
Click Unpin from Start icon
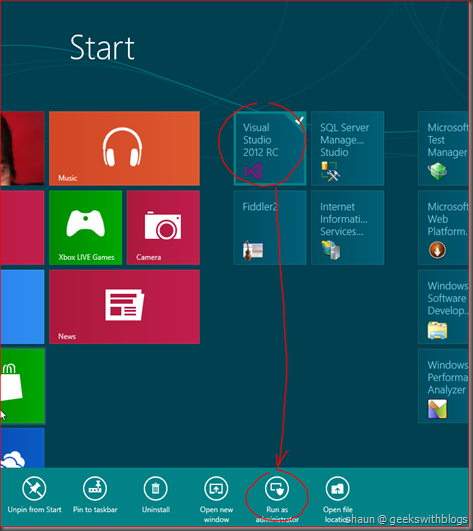pos(34,488)
